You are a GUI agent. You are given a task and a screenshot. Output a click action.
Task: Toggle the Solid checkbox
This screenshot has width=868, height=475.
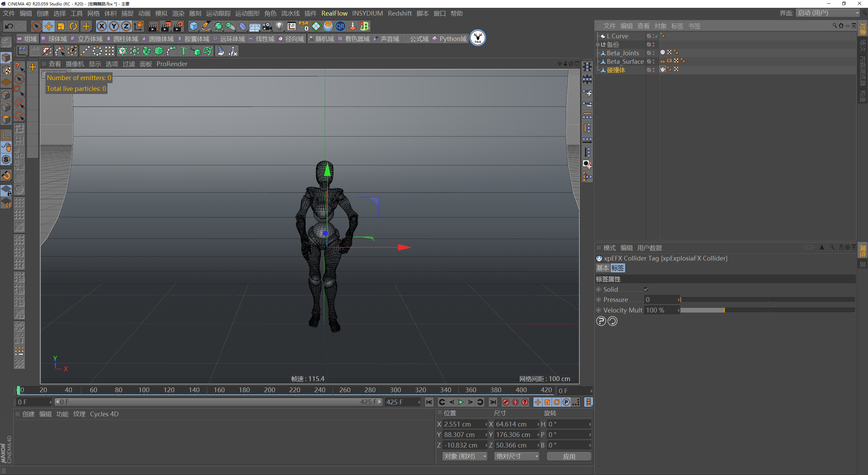point(646,289)
